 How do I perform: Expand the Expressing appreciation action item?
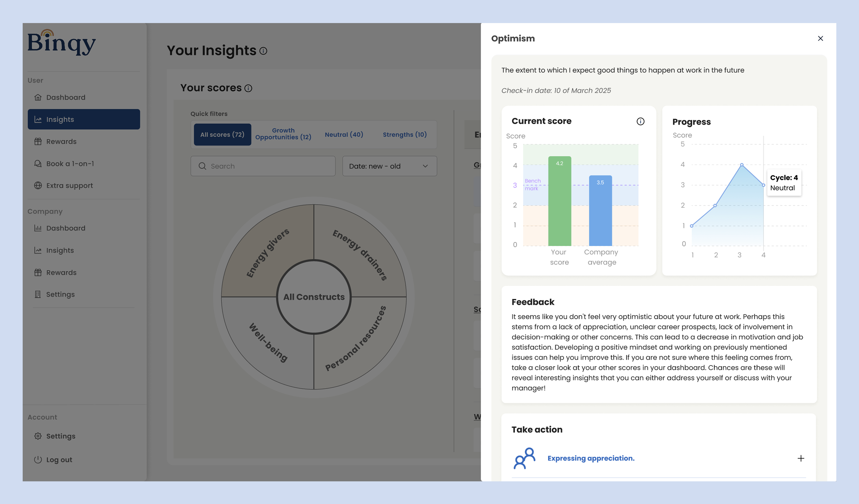(801, 458)
